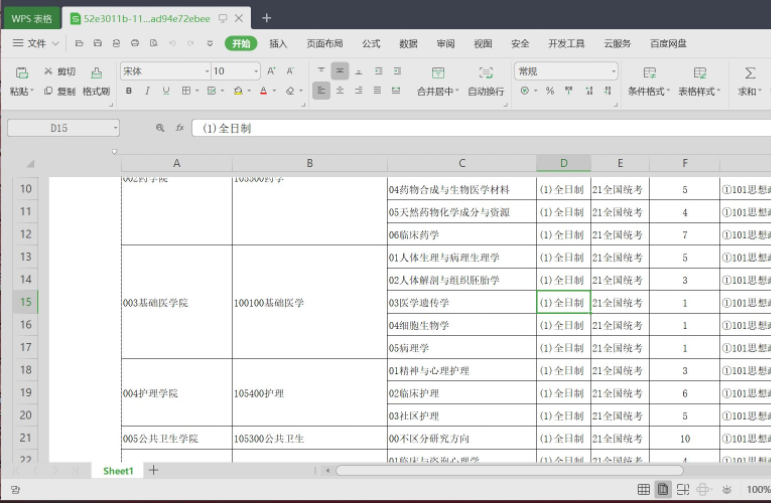Select column C header
This screenshot has width=771, height=503.
[x=462, y=163]
